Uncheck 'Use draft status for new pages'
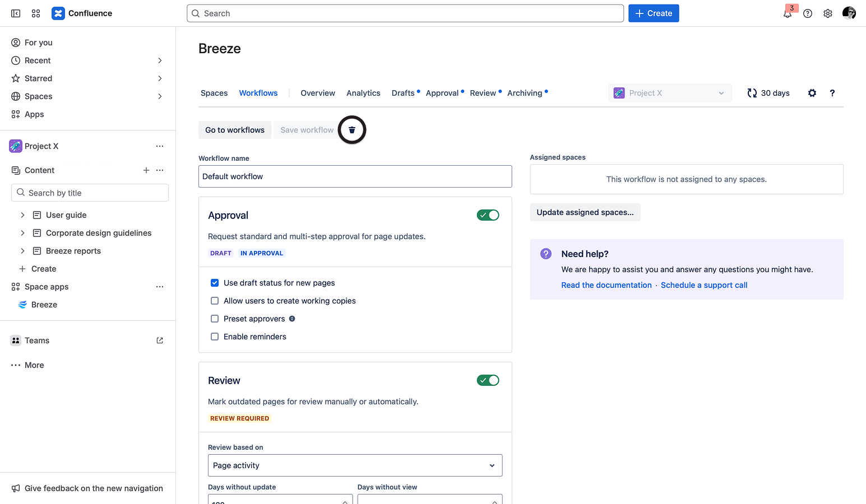The image size is (866, 504). pos(215,282)
